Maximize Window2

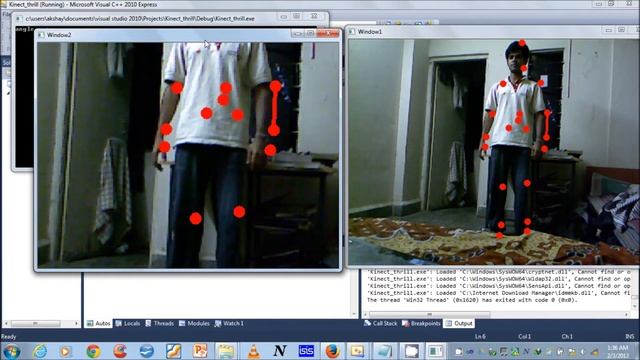pos(310,33)
